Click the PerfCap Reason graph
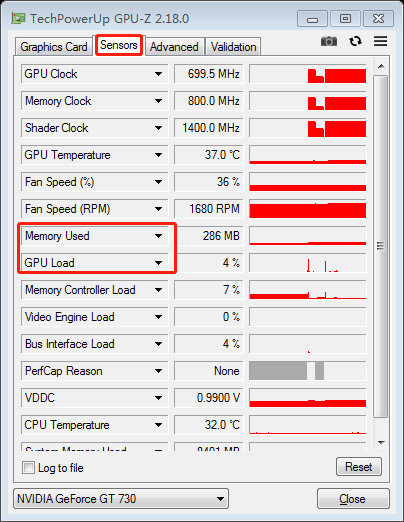Viewport: 404px width, 522px height. point(308,371)
